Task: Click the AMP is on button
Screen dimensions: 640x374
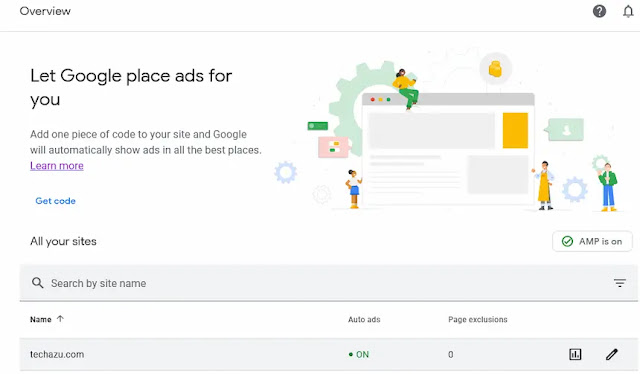Action: (x=592, y=241)
